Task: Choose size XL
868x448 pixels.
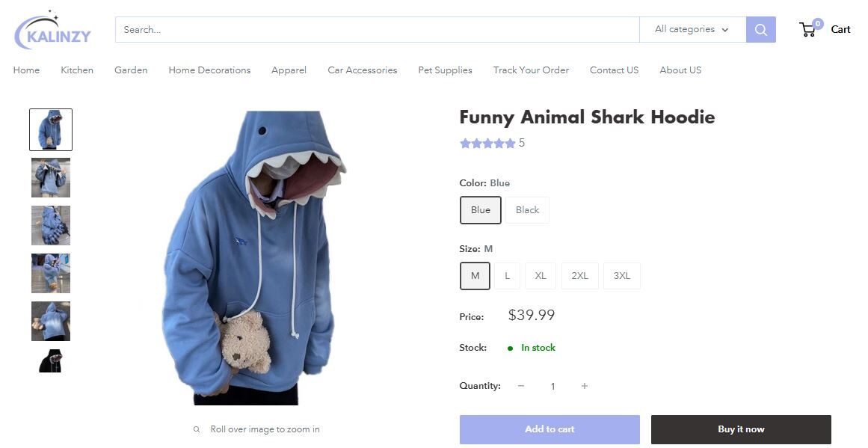Action: (x=540, y=275)
